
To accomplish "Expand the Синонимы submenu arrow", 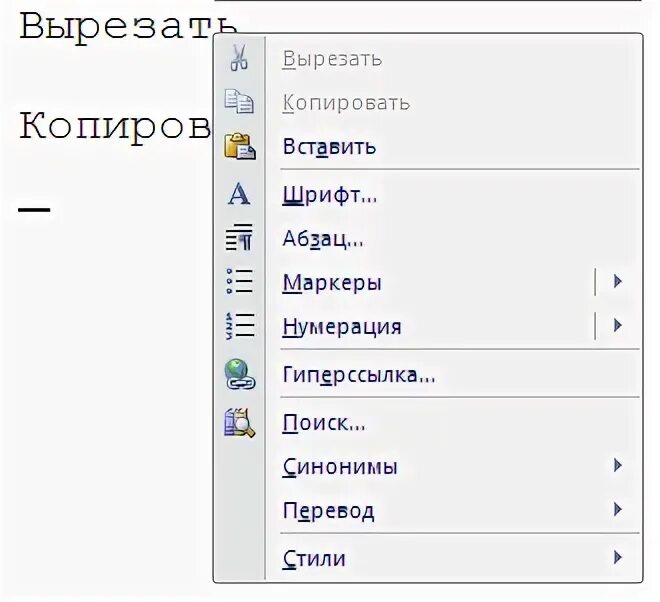I will [618, 465].
